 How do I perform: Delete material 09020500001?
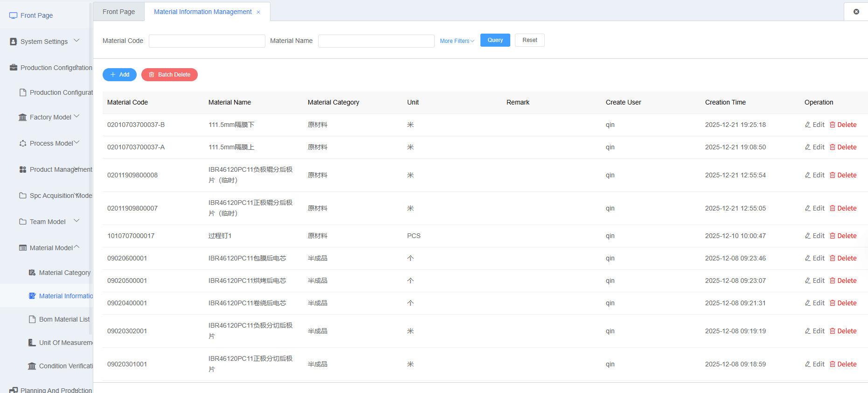[843, 281]
